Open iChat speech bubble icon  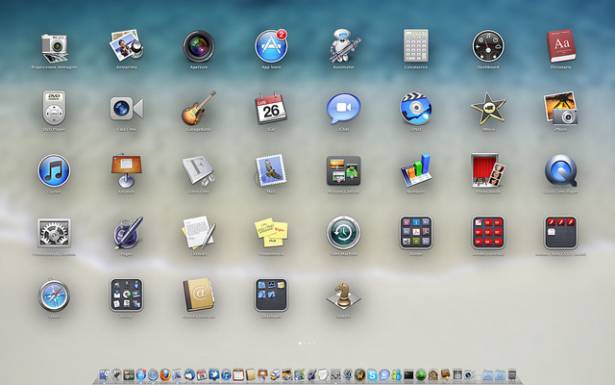(344, 108)
